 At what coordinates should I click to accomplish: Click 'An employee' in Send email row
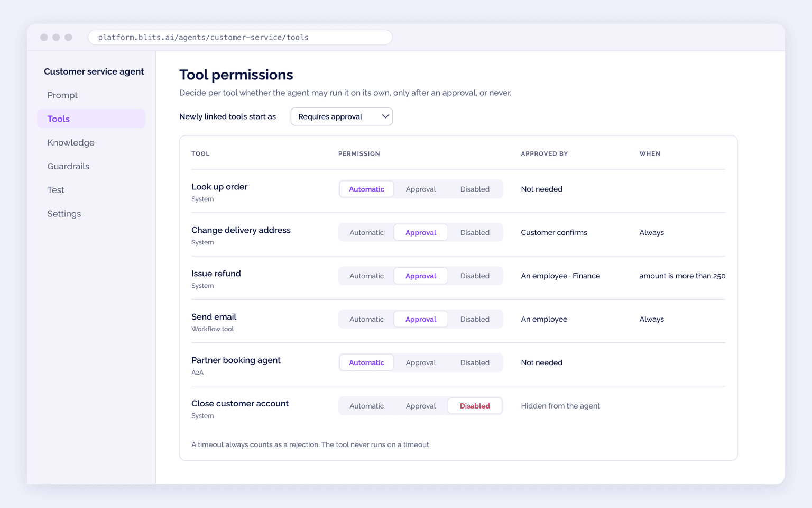(544, 319)
